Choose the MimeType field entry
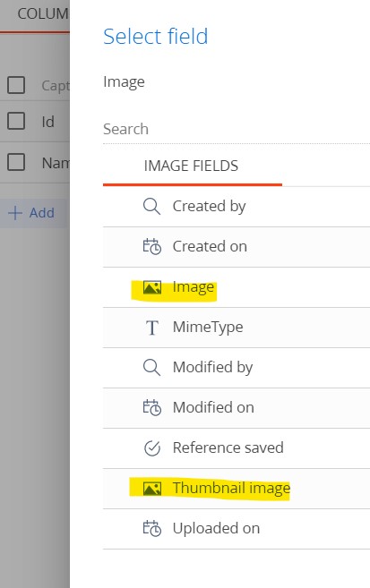The width and height of the screenshot is (370, 588). click(237, 328)
